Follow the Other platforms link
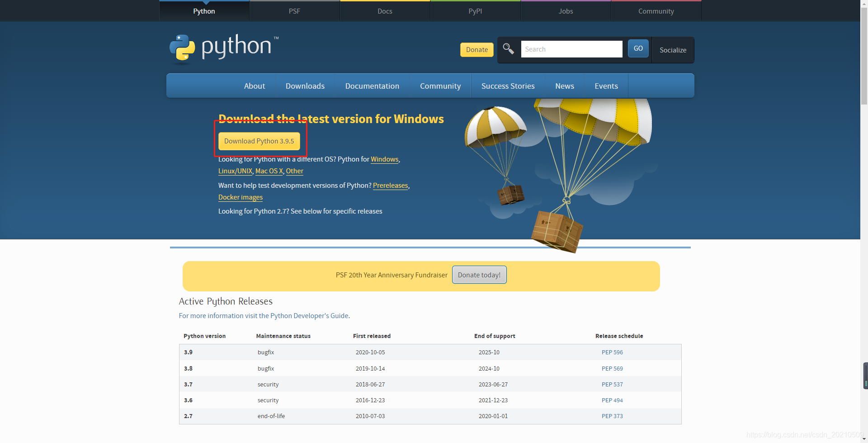Screen dimensions: 868x443 (x=295, y=171)
